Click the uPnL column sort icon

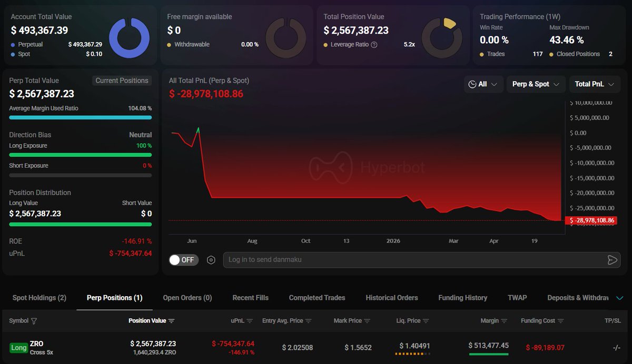pyautogui.click(x=250, y=321)
